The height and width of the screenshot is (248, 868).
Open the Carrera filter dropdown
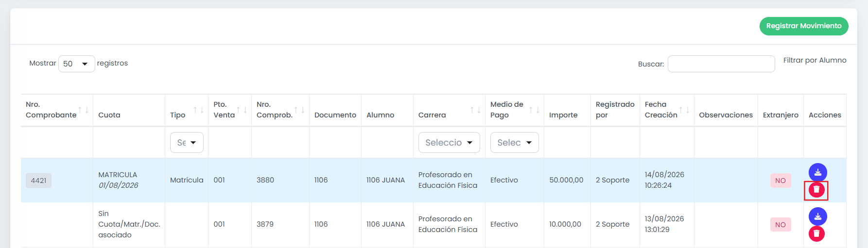(449, 143)
